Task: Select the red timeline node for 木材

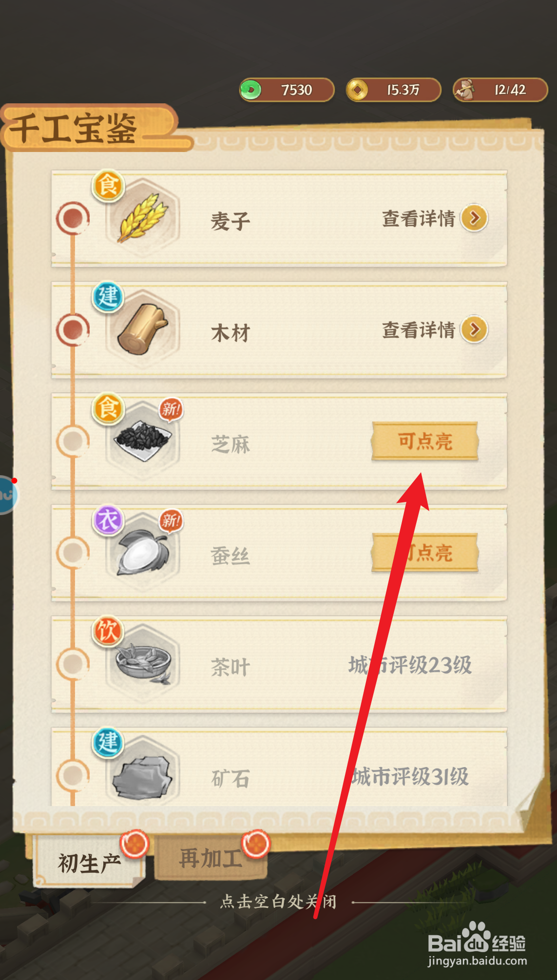Action: point(73,329)
